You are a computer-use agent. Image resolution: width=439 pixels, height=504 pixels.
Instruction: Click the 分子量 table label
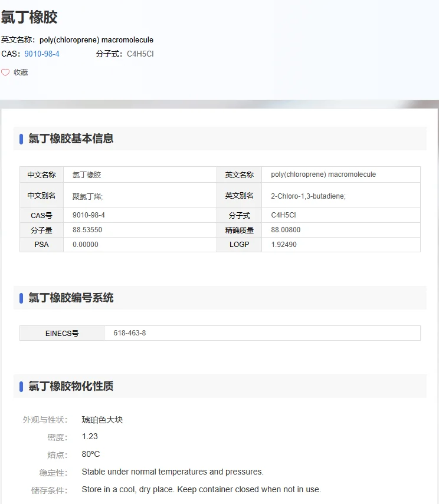pos(41,230)
